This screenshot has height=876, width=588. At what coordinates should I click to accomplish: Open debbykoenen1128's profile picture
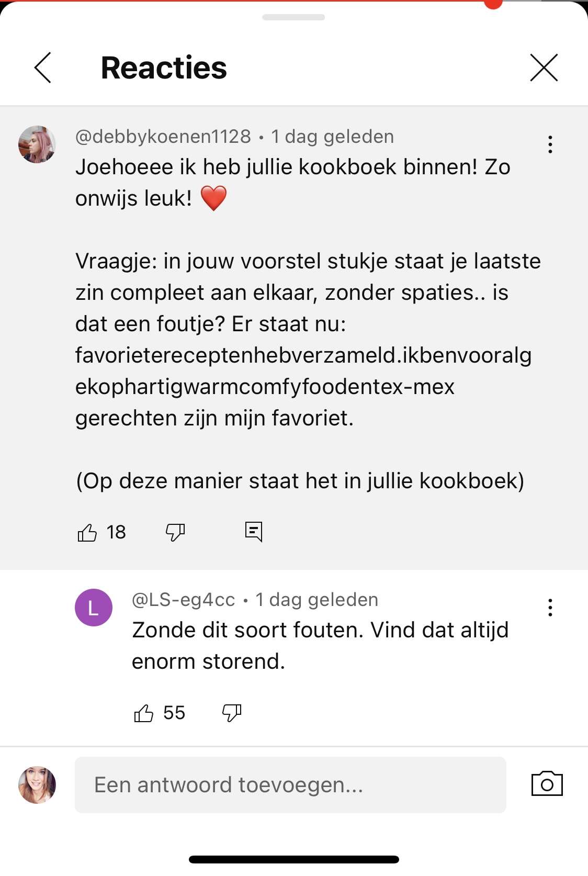coord(37,144)
